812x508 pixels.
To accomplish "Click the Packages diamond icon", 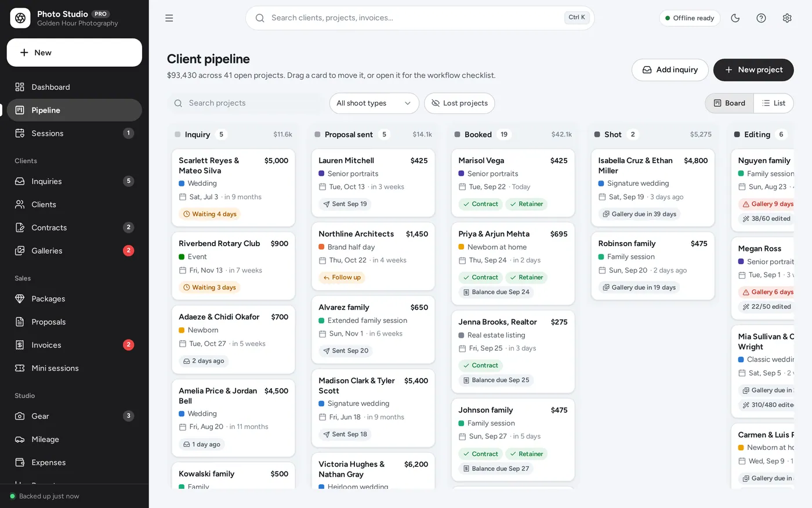I will point(20,299).
